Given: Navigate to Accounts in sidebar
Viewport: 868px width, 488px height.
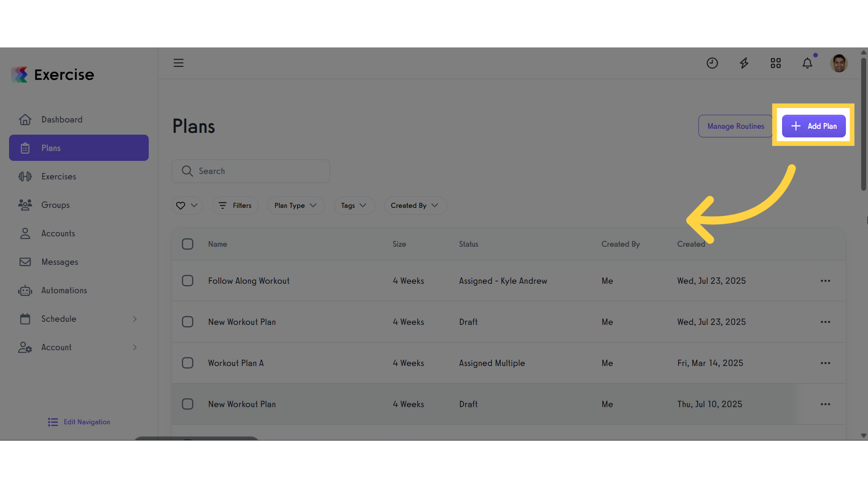Looking at the screenshot, I should 79,234.
